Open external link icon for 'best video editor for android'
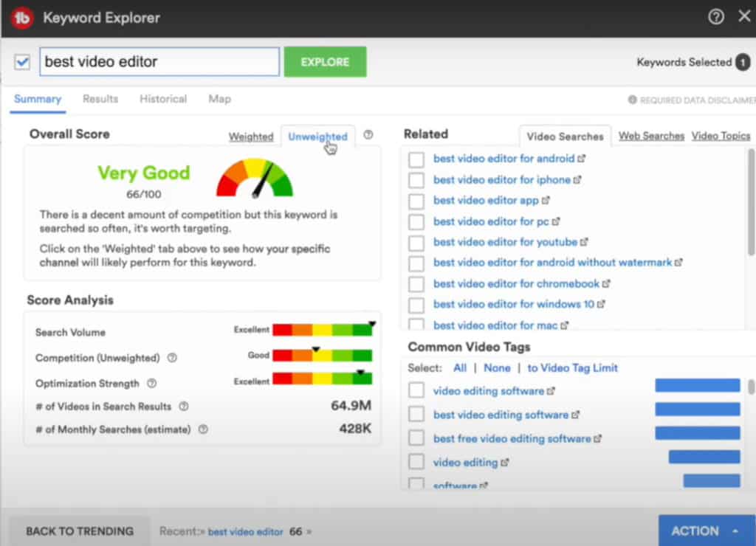 [x=581, y=159]
